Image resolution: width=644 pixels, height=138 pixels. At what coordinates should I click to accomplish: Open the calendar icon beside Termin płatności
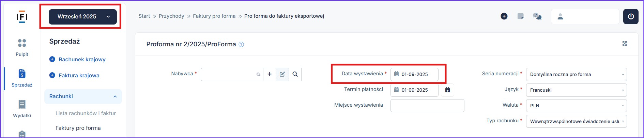coord(447,90)
